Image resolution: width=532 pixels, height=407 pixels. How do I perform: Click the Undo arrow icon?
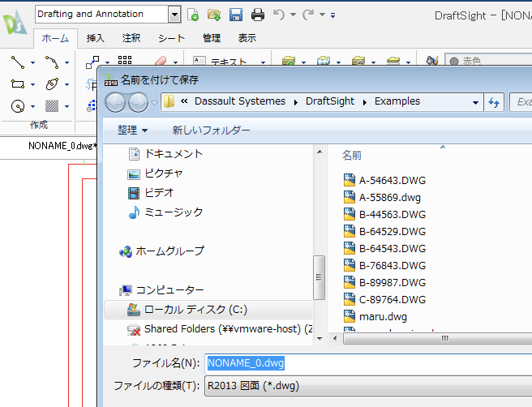click(x=279, y=15)
